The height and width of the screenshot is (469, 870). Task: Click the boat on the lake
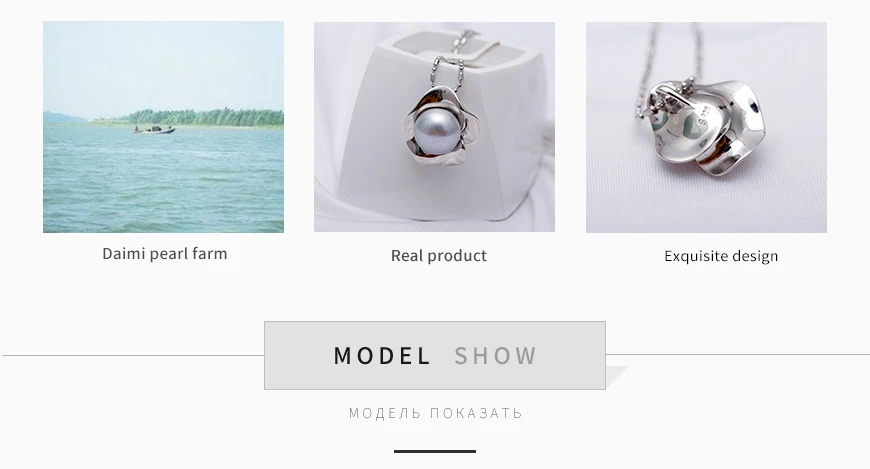pos(154,130)
